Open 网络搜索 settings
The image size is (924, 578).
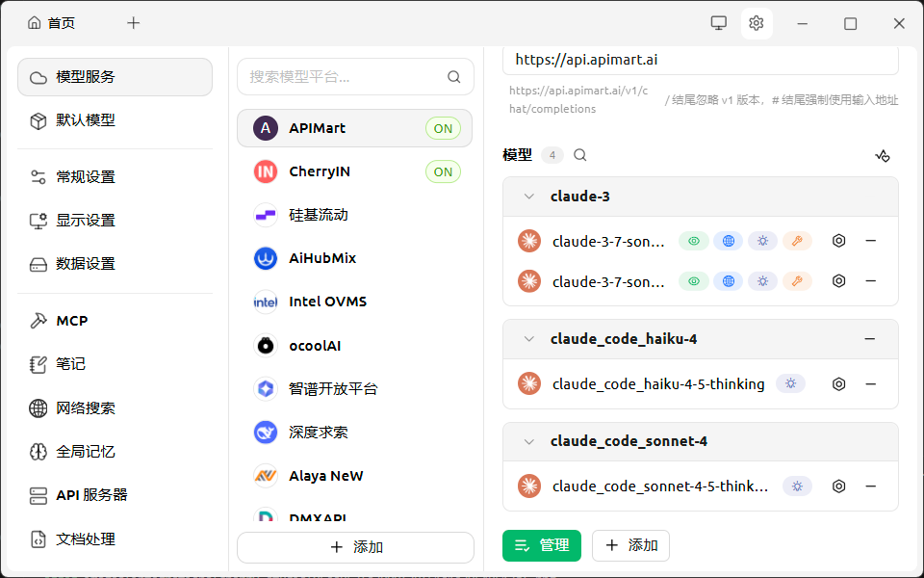pos(115,408)
